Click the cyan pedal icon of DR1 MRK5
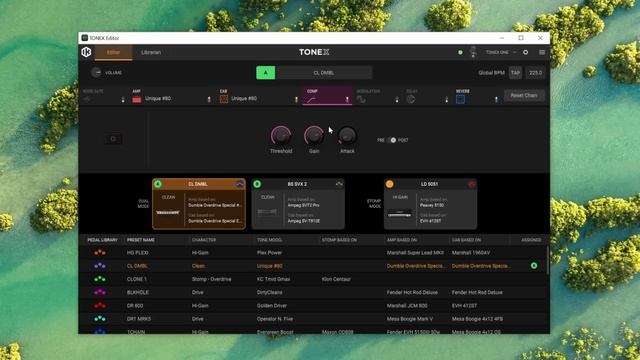This screenshot has height=360, width=640. (100, 319)
